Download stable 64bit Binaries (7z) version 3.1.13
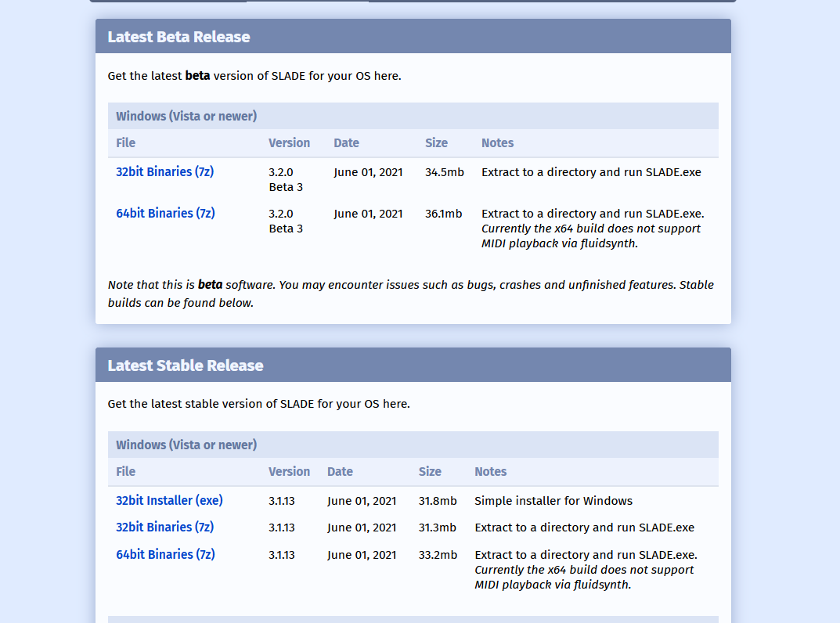The image size is (840, 623). click(165, 554)
